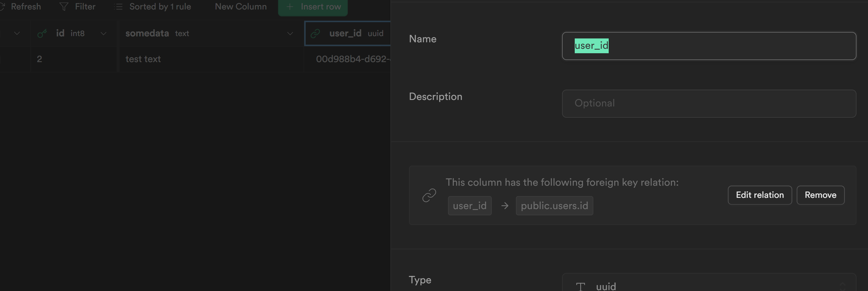Image resolution: width=868 pixels, height=291 pixels.
Task: Click the foreign key link icon in the user_id header
Action: pyautogui.click(x=315, y=33)
